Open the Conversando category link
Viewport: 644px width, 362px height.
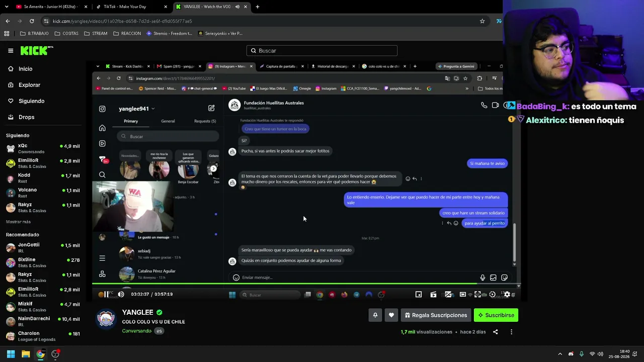[x=136, y=331]
